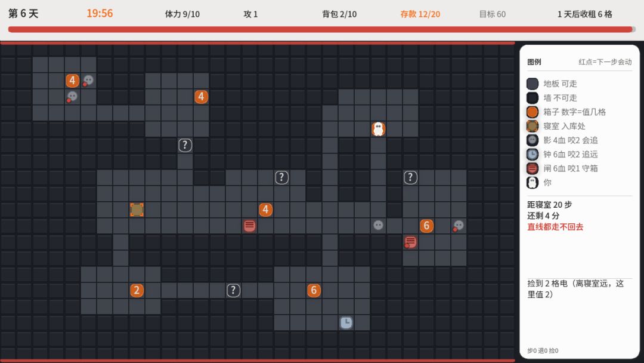Click the 攻 1 attack stat
Screen dimensions: 644x363
tap(250, 14)
